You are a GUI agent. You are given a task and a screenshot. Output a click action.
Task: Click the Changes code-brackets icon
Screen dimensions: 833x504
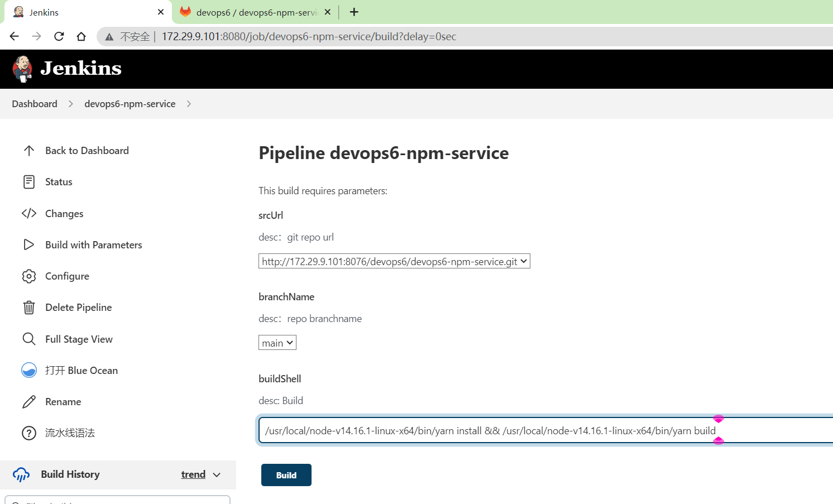29,213
